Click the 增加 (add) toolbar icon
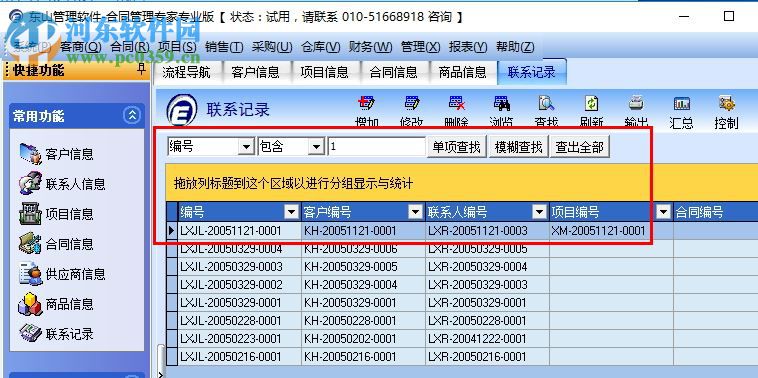Image resolution: width=758 pixels, height=378 pixels. [x=366, y=103]
